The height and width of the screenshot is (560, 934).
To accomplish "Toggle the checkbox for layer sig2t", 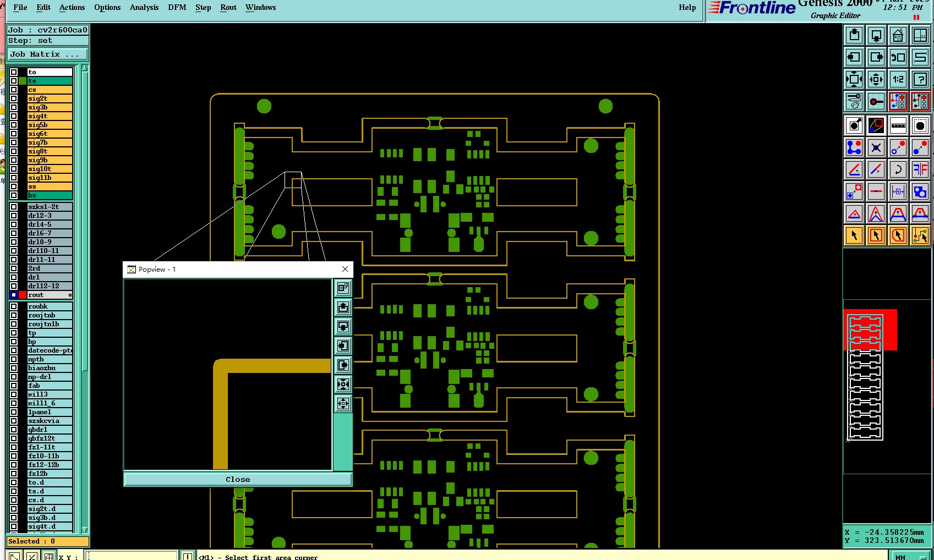I will click(14, 98).
